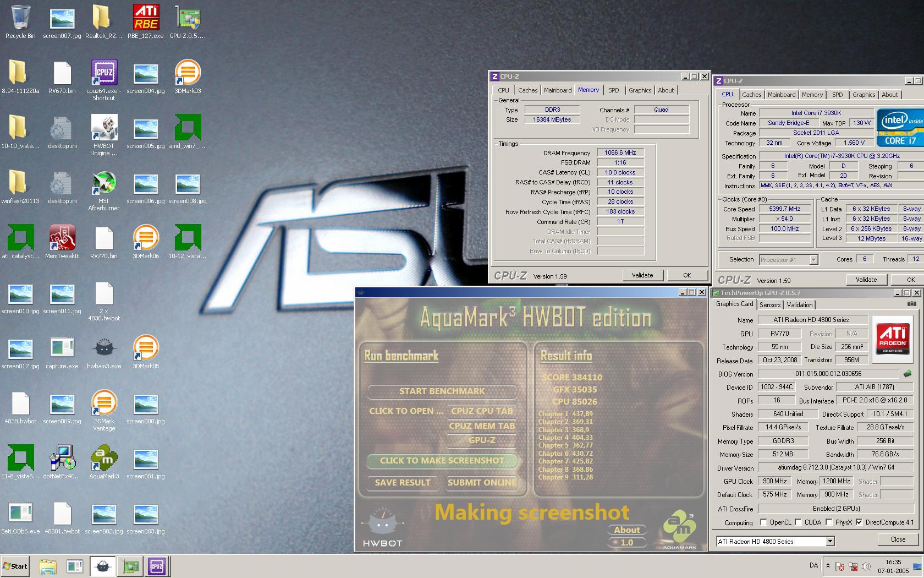The image size is (924, 578).
Task: Select the 3DMark Vantage shortcut icon
Action: click(x=104, y=411)
